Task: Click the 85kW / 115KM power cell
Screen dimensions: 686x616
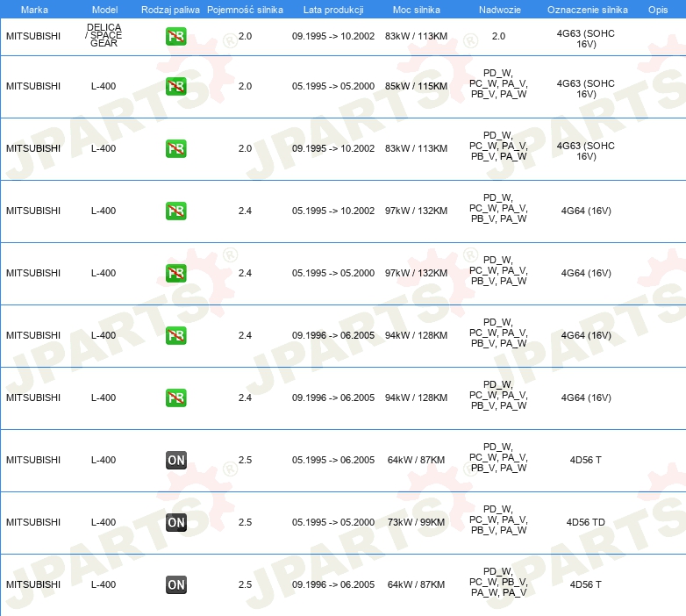Action: 416,86
